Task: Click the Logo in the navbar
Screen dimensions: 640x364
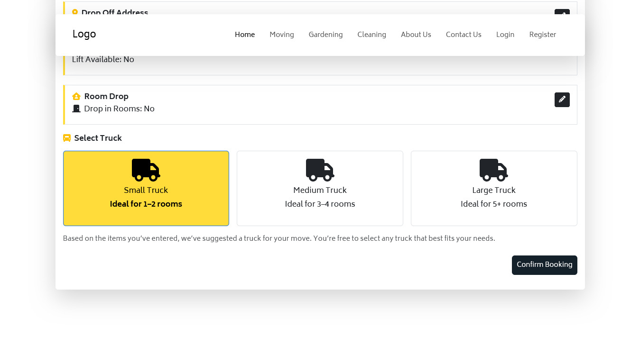Action: click(x=84, y=35)
